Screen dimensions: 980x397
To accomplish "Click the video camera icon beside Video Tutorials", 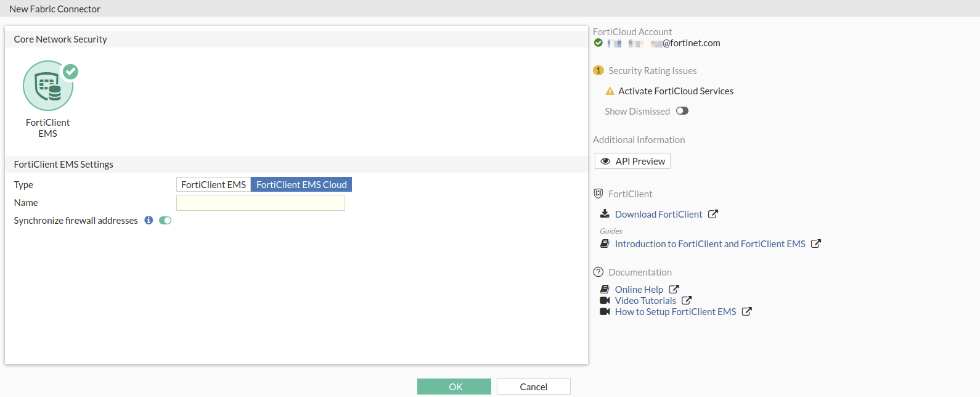I will pos(605,300).
